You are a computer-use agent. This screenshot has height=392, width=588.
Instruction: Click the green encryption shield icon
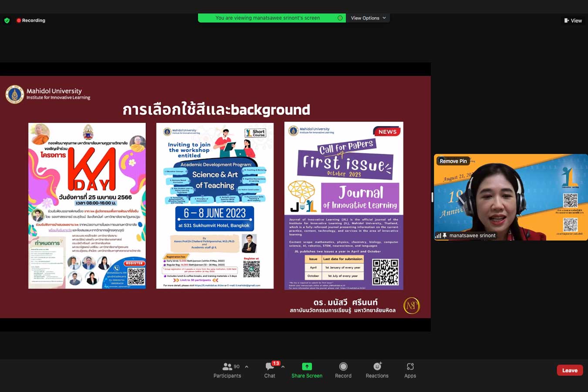[7, 20]
